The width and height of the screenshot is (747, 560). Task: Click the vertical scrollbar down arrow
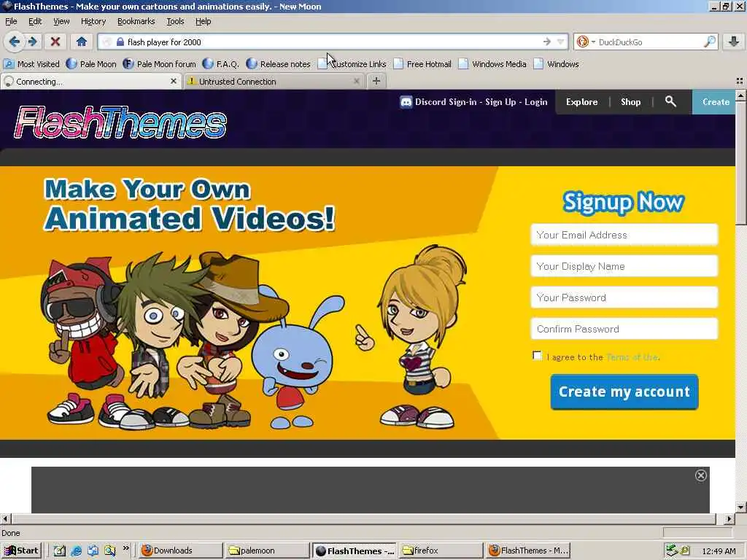coord(741,507)
